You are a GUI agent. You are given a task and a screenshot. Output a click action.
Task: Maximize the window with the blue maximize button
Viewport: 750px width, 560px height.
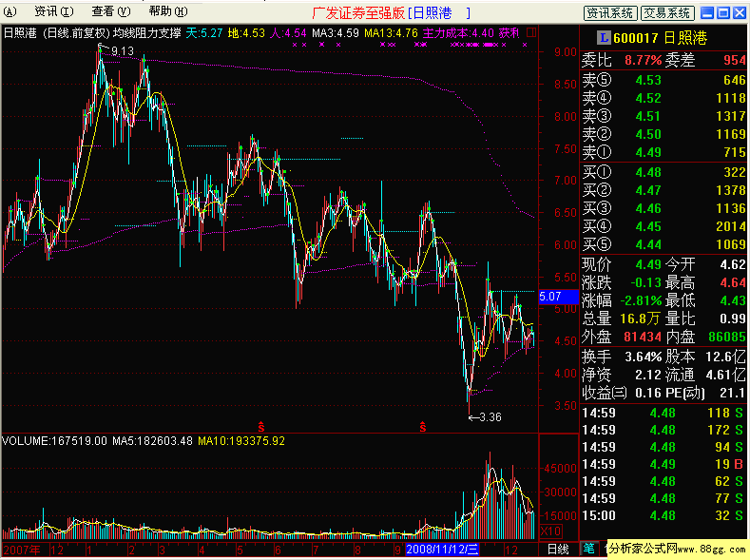point(723,13)
